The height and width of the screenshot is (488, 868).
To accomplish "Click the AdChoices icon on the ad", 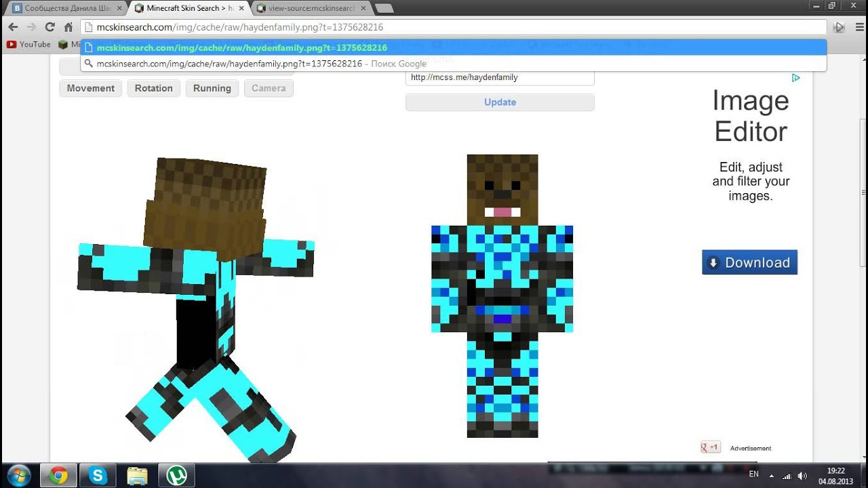I will (x=795, y=77).
